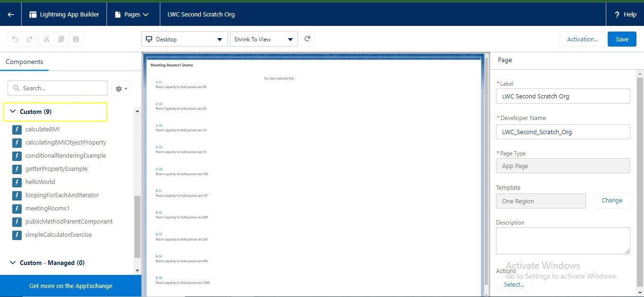Click the Lightning App Builder icon
The height and width of the screenshot is (297, 644).
[x=33, y=15]
